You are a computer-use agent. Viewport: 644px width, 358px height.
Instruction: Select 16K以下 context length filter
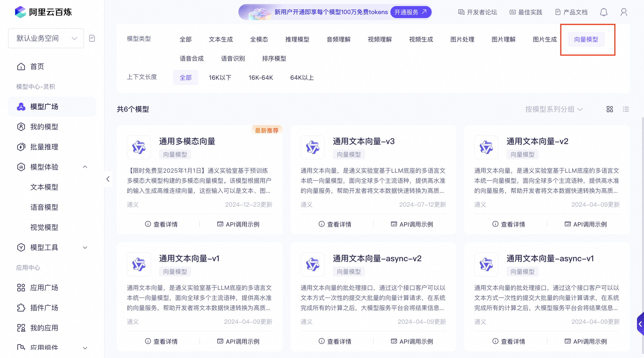(x=220, y=77)
